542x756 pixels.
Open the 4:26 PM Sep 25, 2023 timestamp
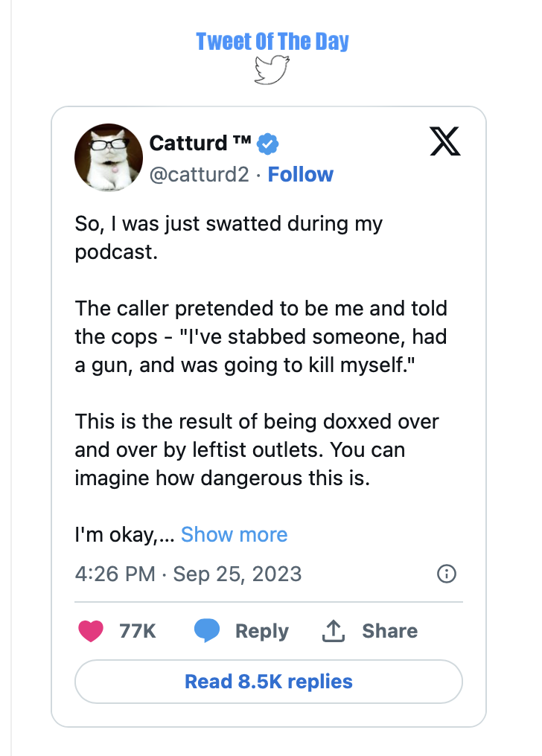(188, 574)
